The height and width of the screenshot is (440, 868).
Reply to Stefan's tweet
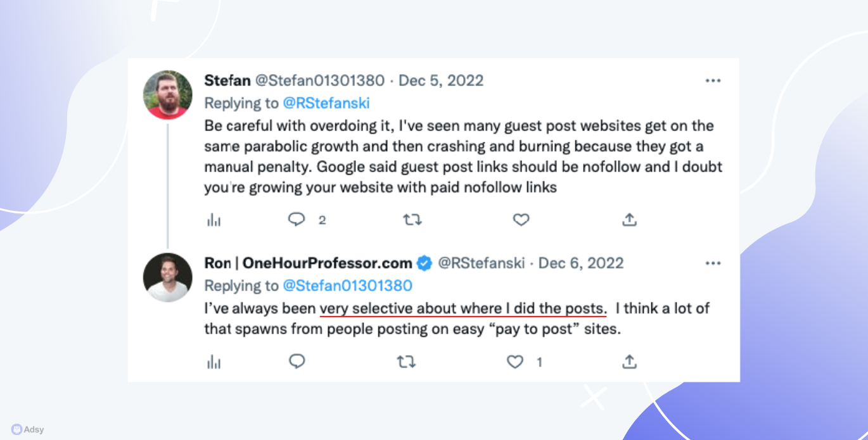click(x=297, y=219)
